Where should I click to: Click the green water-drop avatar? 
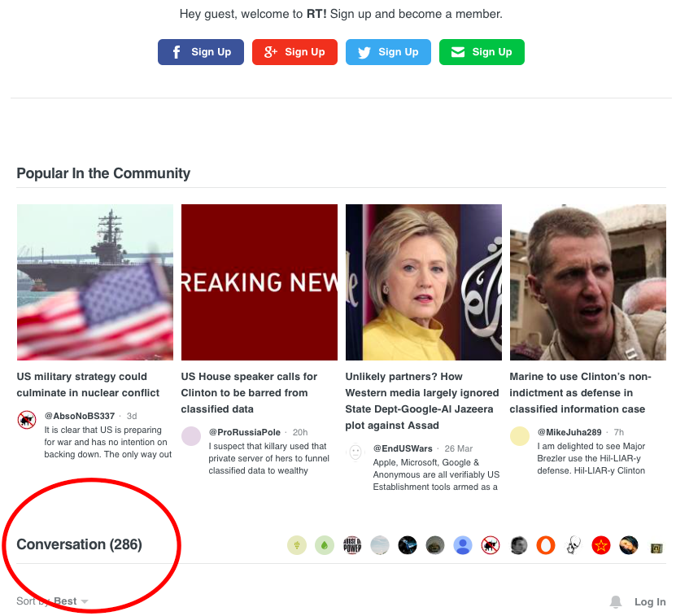point(325,546)
